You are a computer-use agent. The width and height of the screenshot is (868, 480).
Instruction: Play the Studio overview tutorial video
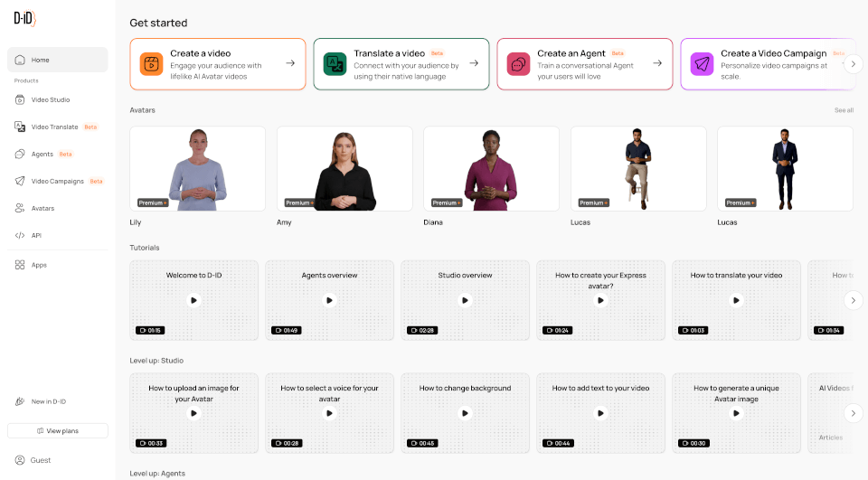click(x=465, y=300)
